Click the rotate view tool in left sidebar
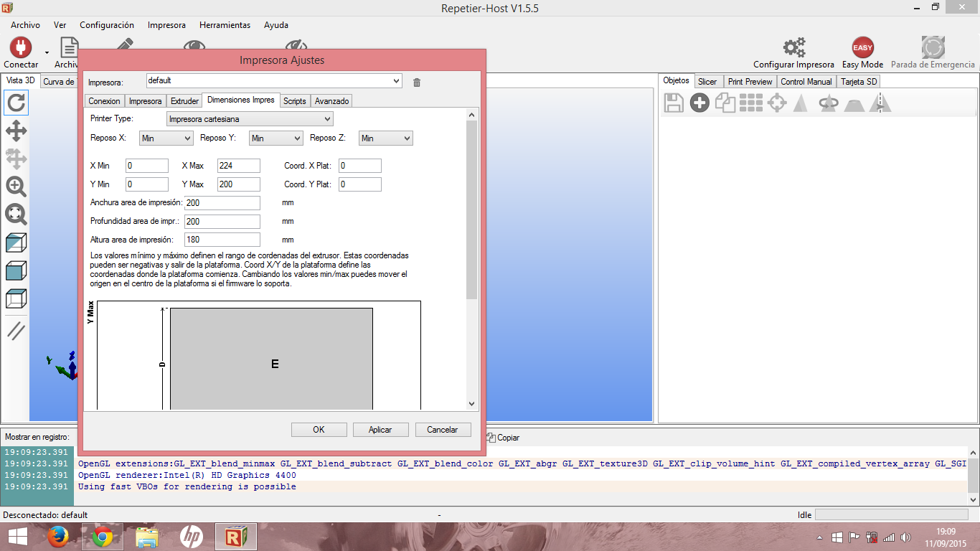The width and height of the screenshot is (980, 551). 16,103
